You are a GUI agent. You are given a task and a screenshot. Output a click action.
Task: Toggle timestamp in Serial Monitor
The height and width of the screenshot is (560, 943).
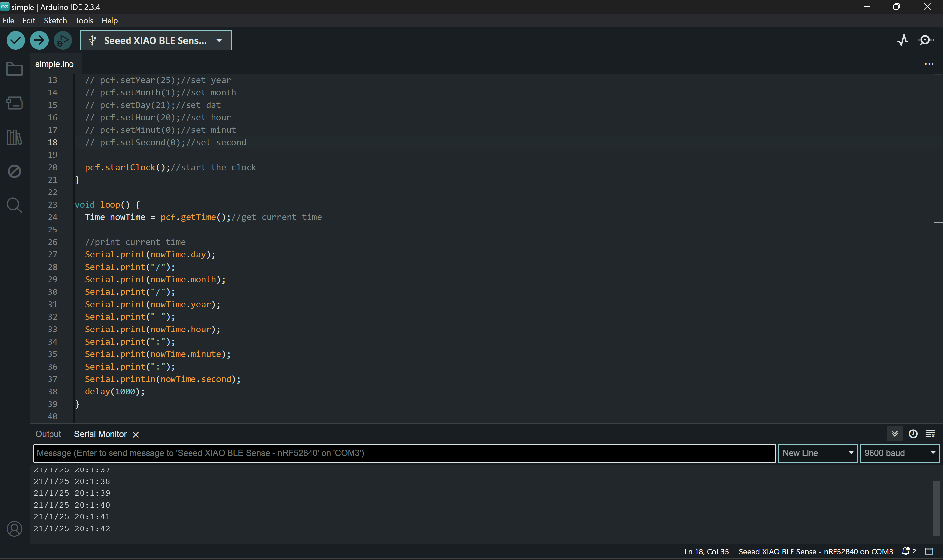[x=913, y=434]
